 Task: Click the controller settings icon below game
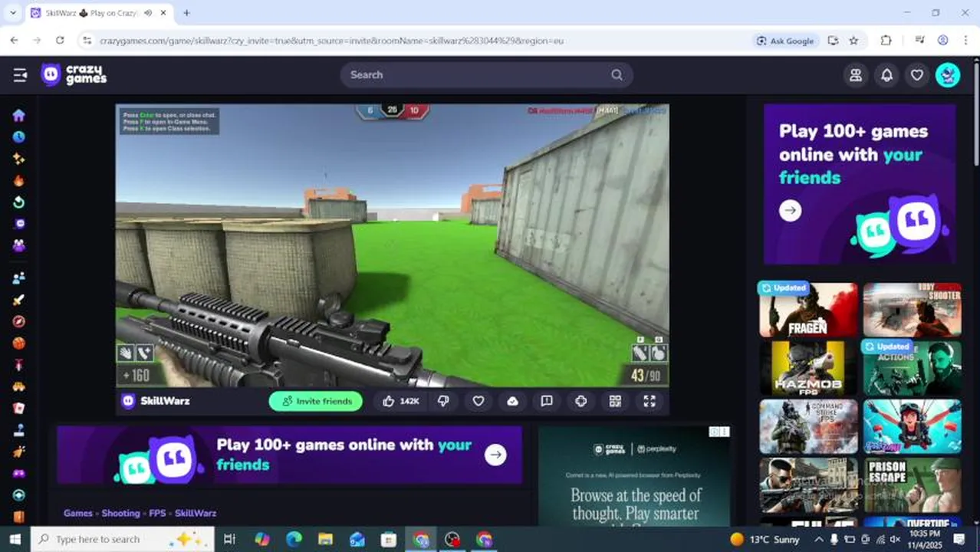pos(581,401)
